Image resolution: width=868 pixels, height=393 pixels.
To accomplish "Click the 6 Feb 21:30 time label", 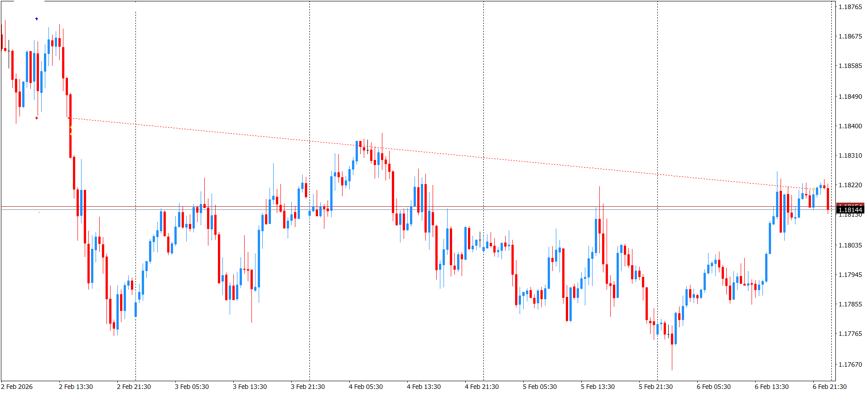I will click(829, 387).
